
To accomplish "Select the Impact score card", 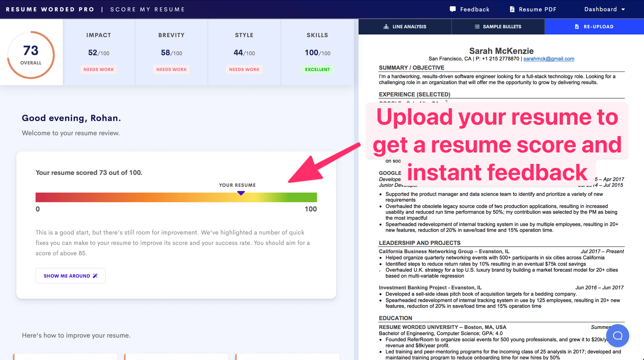I will [x=99, y=52].
